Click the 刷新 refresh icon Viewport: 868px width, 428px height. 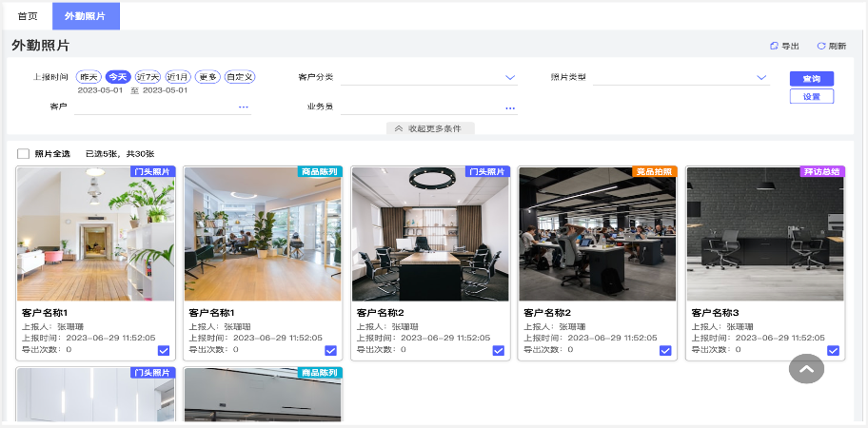pyautogui.click(x=821, y=46)
